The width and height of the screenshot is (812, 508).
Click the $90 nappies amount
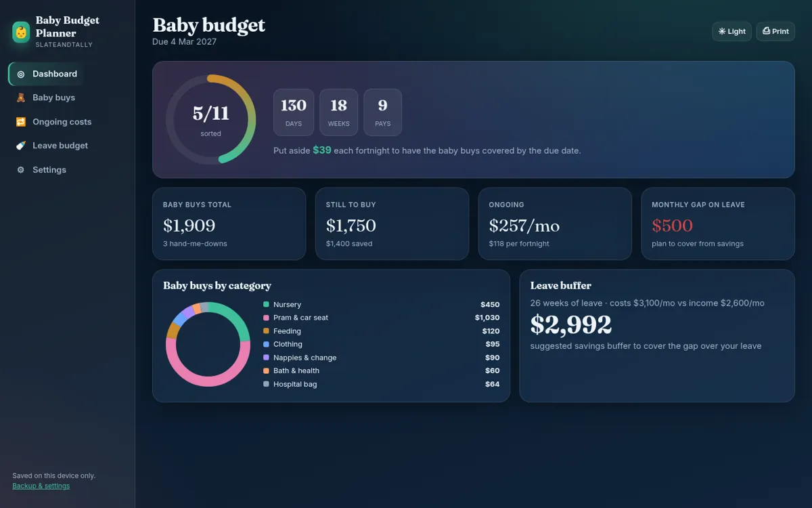(x=493, y=358)
